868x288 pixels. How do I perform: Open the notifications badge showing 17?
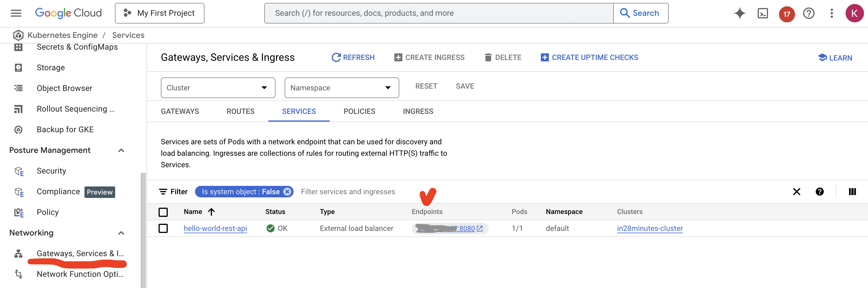786,14
